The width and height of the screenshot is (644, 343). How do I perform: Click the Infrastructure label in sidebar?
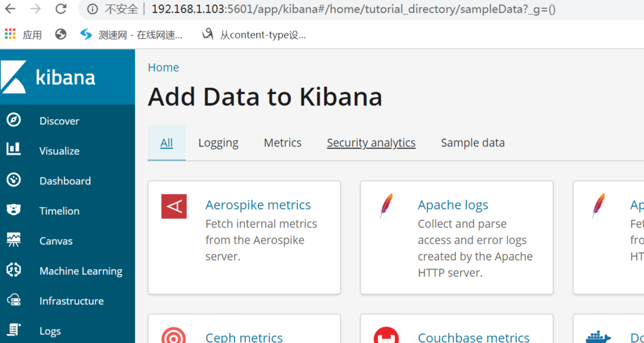point(72,301)
